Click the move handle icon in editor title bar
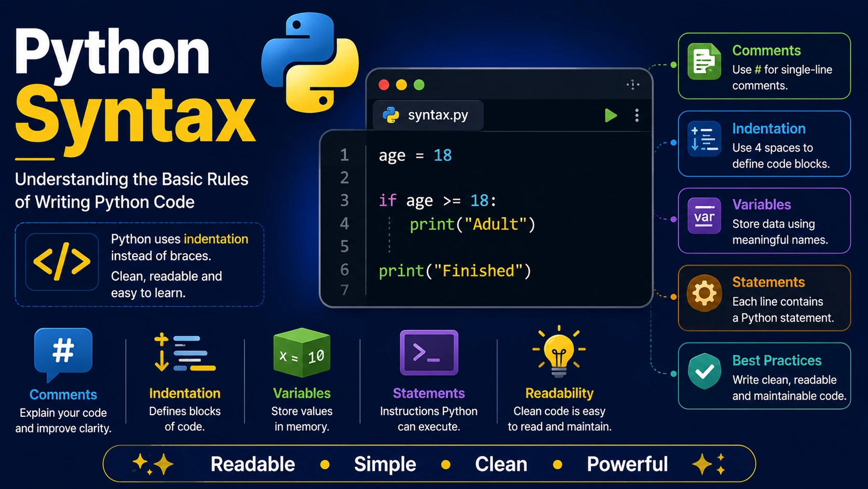The width and height of the screenshot is (868, 489). click(x=633, y=85)
